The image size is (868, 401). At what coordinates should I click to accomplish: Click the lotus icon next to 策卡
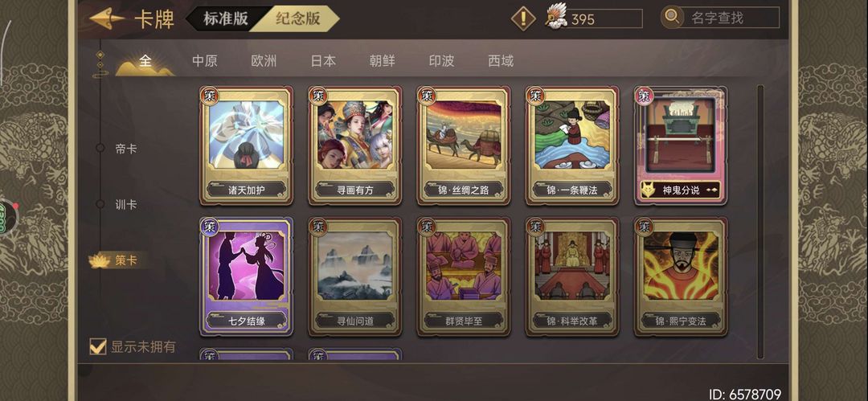[100, 260]
